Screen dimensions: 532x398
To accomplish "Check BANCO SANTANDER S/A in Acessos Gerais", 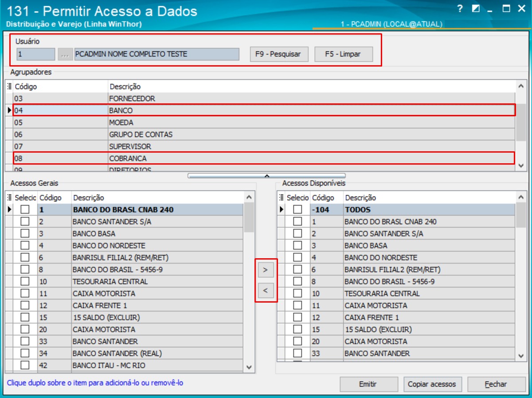I will point(25,221).
